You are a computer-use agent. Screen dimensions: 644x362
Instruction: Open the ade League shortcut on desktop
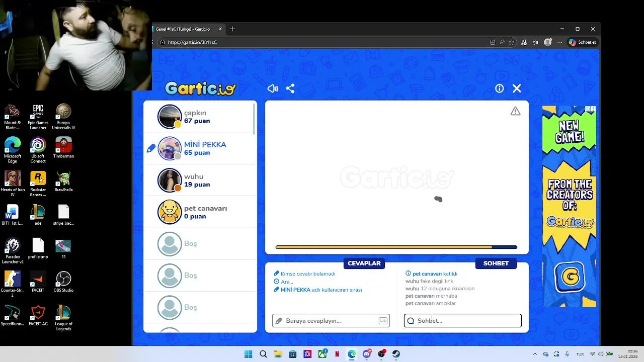point(38,215)
